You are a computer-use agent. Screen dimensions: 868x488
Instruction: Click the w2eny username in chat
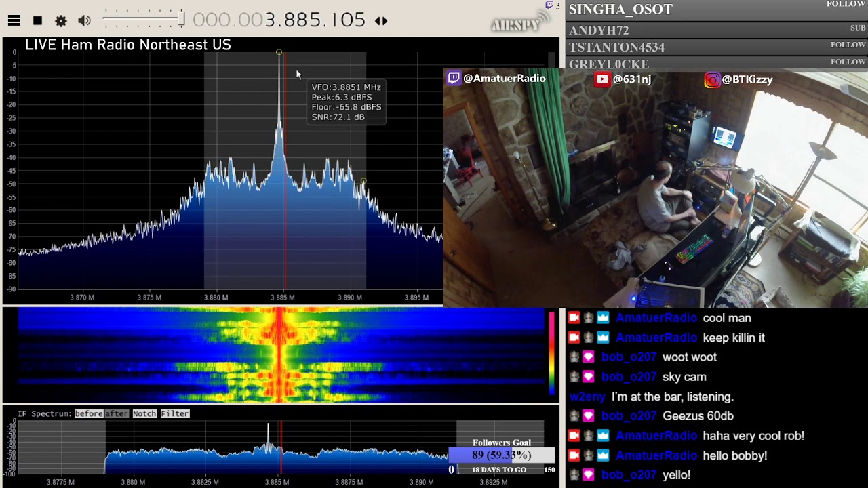tap(587, 396)
